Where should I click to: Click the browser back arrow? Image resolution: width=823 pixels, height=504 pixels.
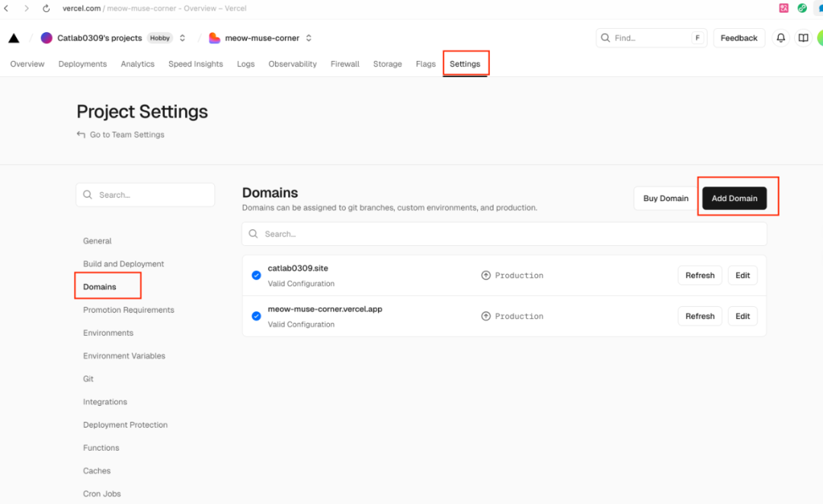click(x=6, y=8)
